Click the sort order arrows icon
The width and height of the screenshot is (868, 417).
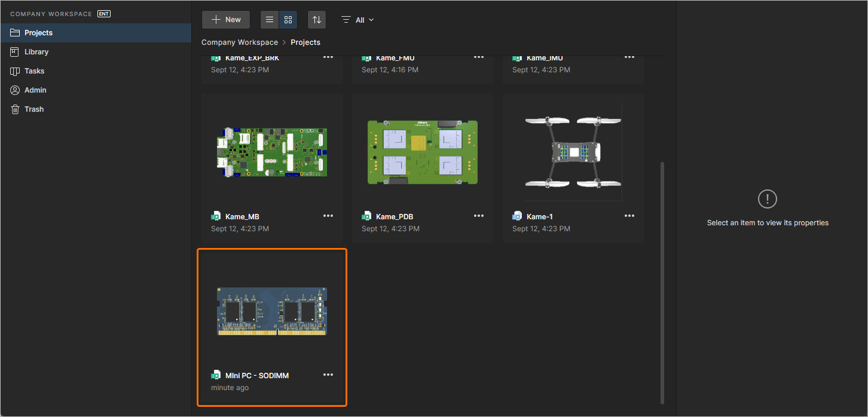click(317, 20)
